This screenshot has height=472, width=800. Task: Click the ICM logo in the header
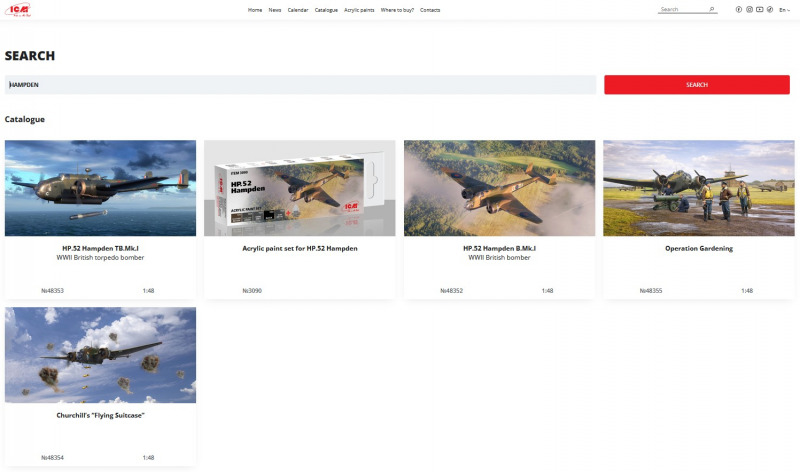coord(18,10)
